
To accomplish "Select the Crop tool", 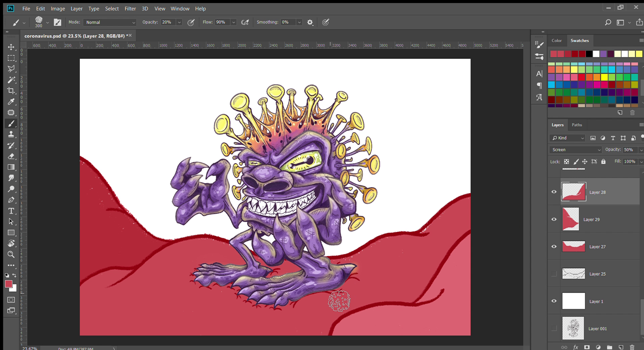I will (11, 91).
